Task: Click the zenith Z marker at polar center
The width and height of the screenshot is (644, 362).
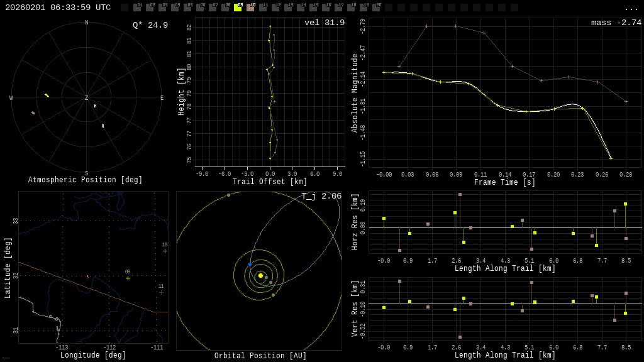Action: pos(87,98)
